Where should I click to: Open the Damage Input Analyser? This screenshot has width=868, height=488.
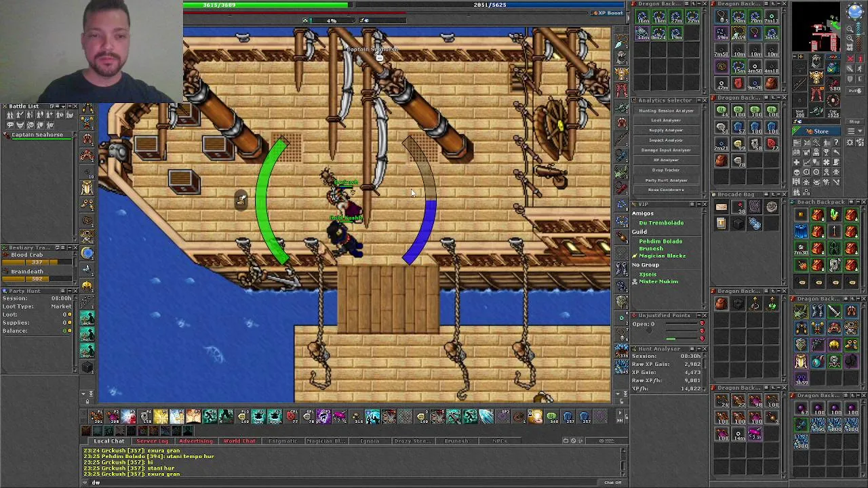(667, 150)
